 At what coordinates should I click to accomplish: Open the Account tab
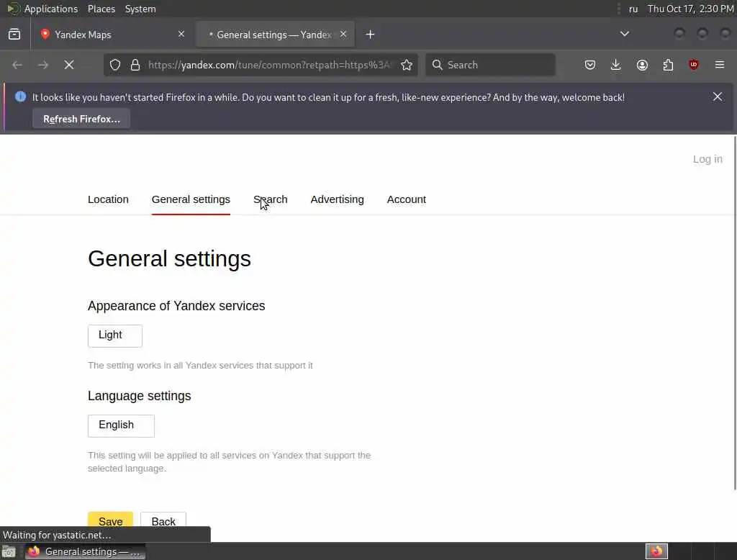407,199
